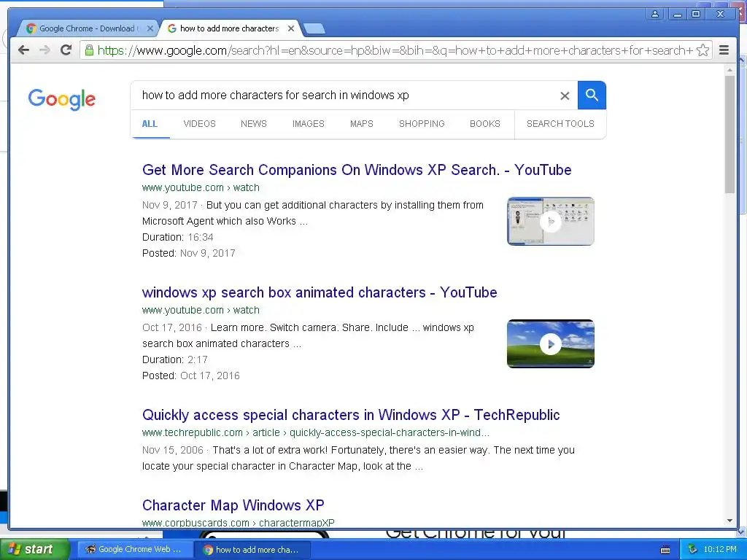This screenshot has width=747, height=560.
Task: Close the Google Chrome Download tab
Action: click(150, 28)
